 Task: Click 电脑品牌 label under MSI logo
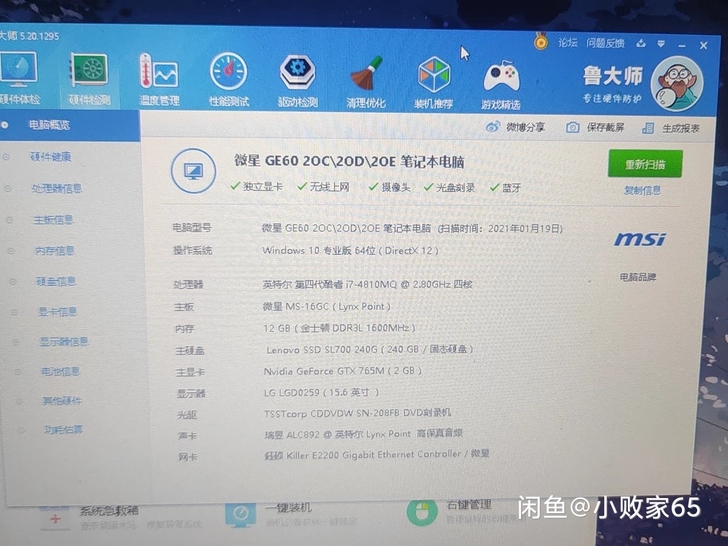click(x=637, y=277)
